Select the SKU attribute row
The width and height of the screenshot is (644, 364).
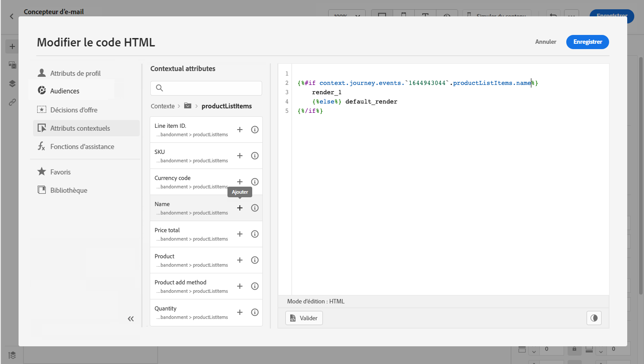pos(206,156)
